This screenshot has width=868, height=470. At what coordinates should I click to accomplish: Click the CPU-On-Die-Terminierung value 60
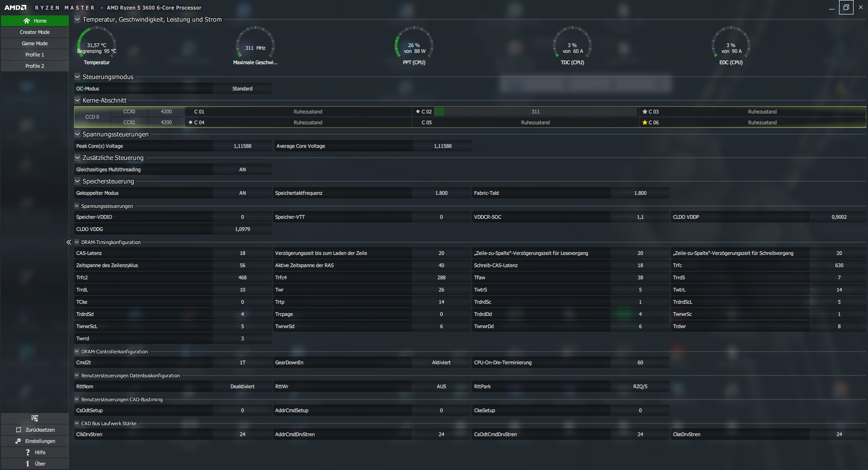tap(640, 362)
